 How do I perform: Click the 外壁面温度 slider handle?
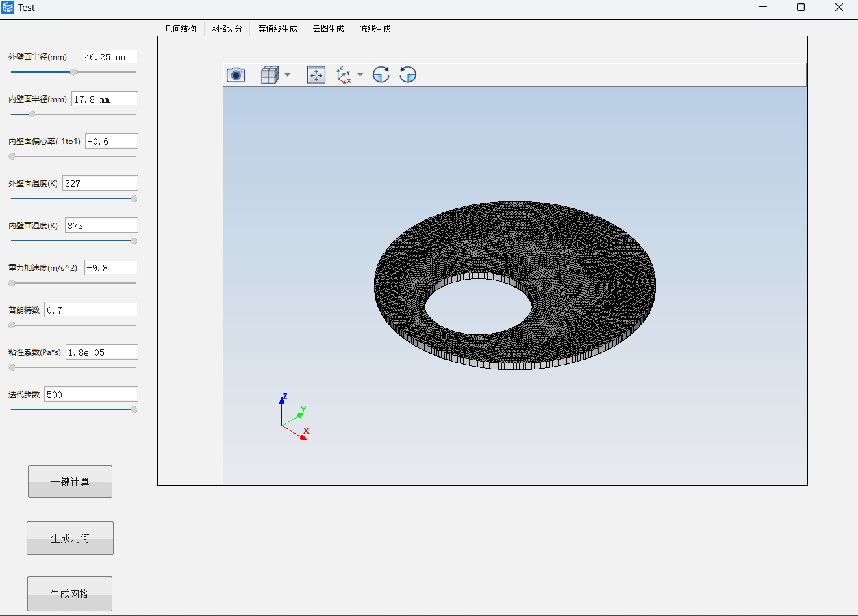[134, 199]
